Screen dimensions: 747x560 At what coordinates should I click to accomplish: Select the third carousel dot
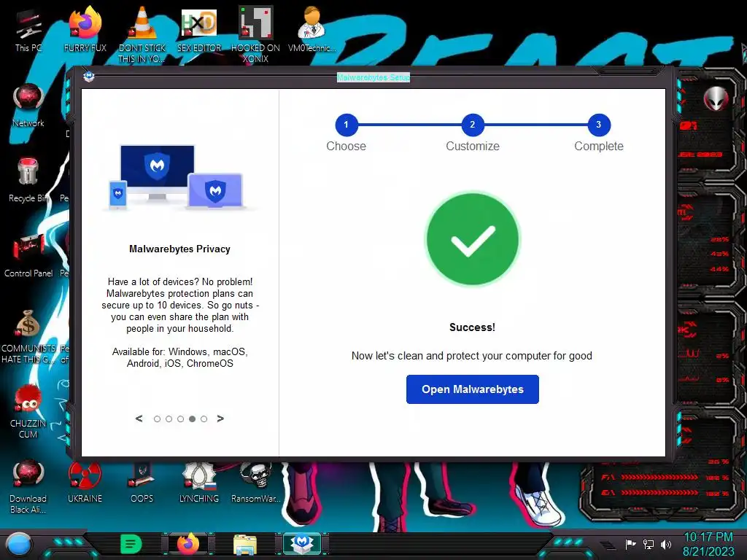(x=181, y=419)
